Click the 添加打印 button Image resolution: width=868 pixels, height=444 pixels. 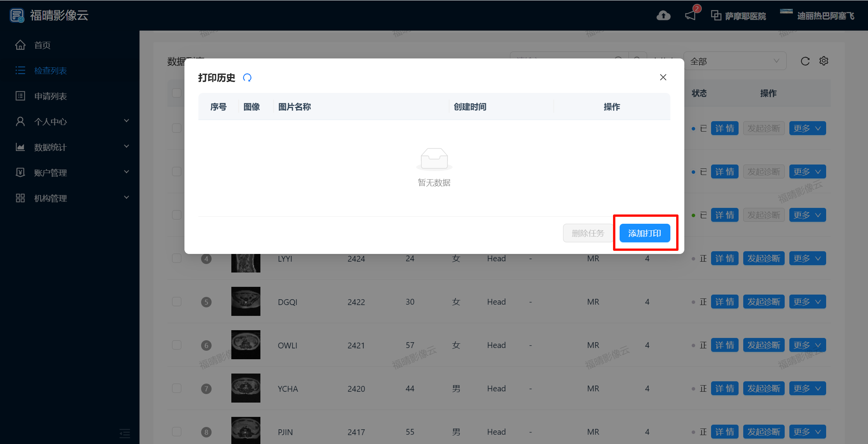pos(644,233)
